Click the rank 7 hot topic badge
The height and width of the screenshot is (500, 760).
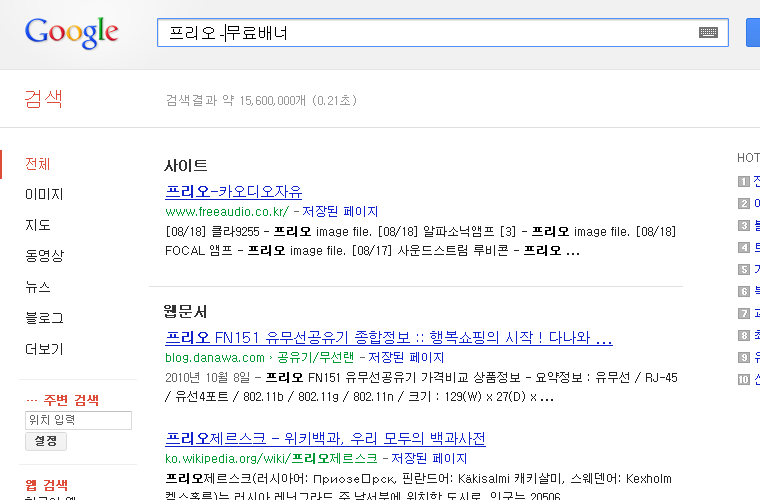(x=743, y=313)
